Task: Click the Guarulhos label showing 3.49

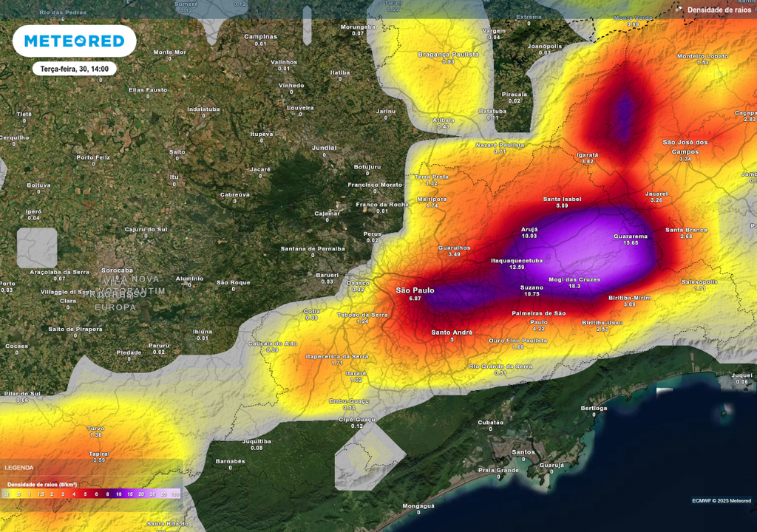Action: [455, 249]
